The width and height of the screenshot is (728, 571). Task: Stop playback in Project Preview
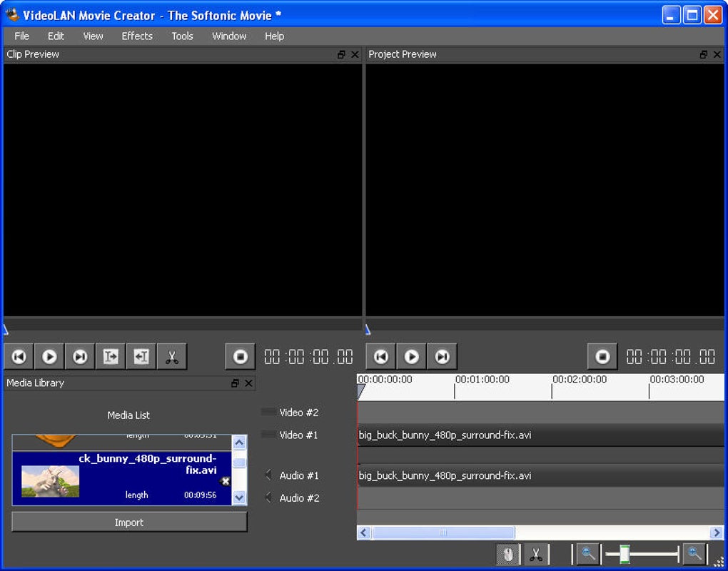(602, 356)
